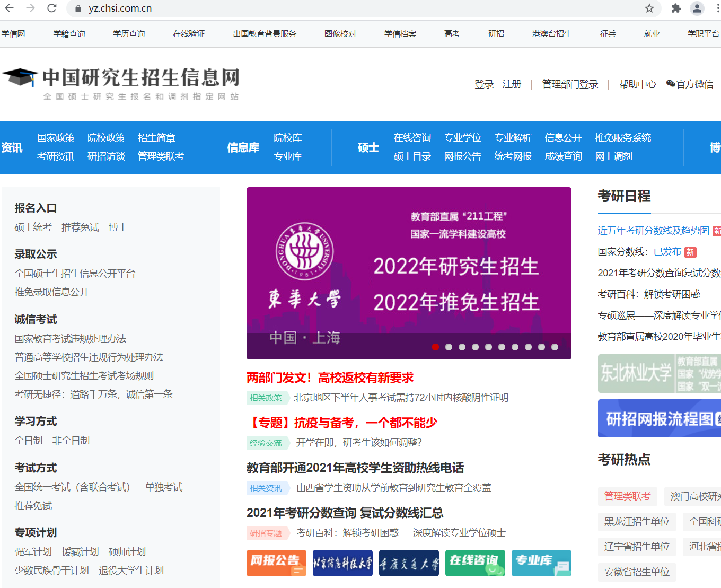Open 在线咨询 in the blue 硕士 menu
The width and height of the screenshot is (721, 588).
(x=412, y=138)
